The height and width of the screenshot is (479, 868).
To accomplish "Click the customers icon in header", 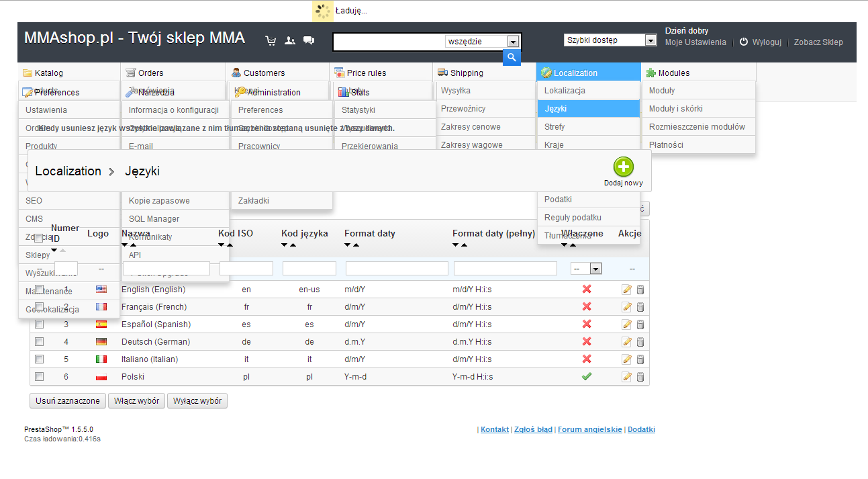I will (289, 40).
